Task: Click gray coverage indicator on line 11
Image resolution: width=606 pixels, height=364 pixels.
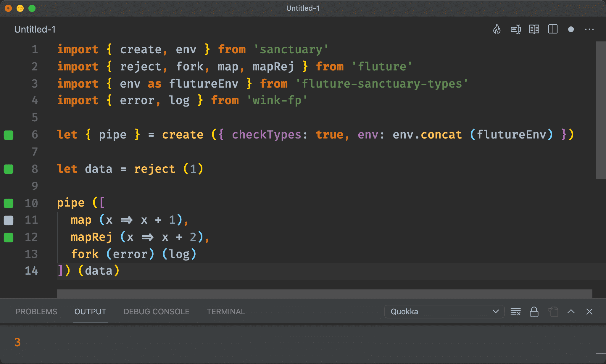Action: (9, 220)
